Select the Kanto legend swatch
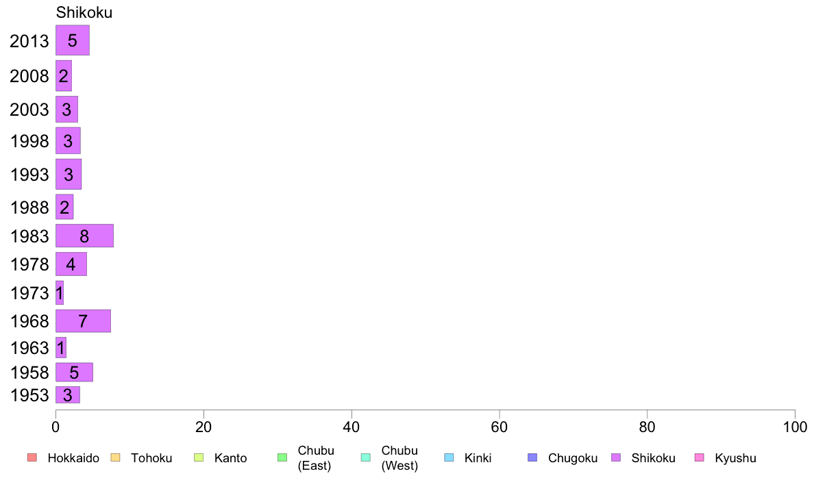 (199, 457)
